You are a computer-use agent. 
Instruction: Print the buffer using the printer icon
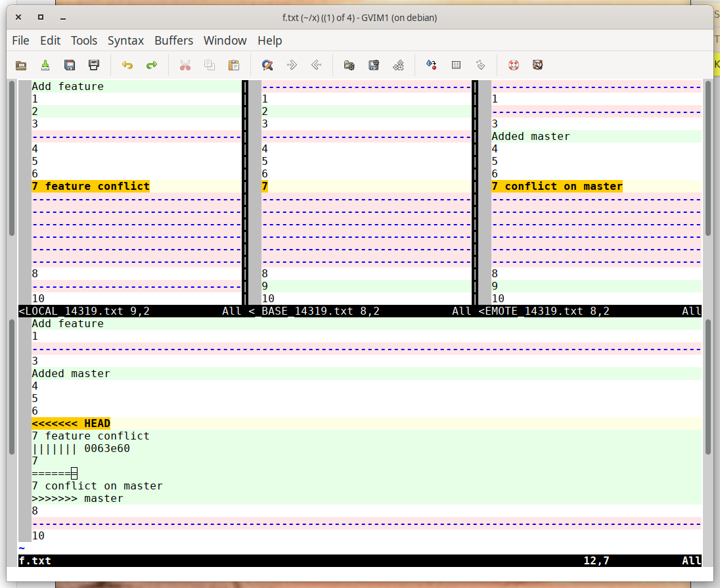tap(94, 65)
